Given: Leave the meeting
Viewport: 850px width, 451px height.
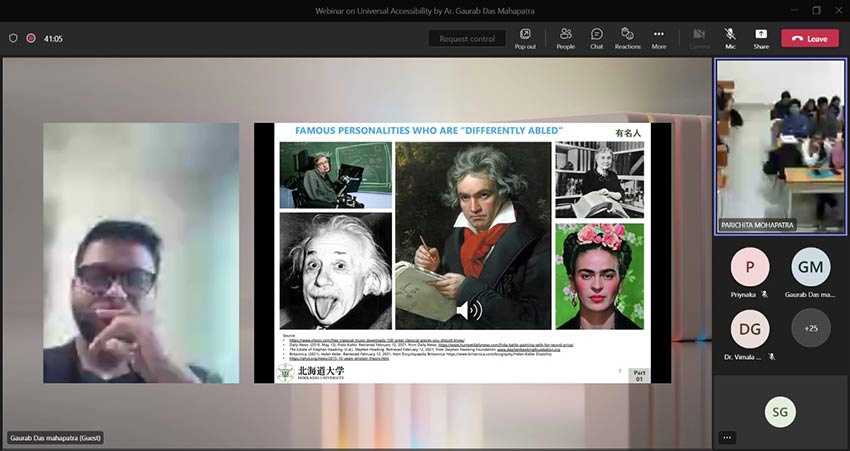Looking at the screenshot, I should 809,38.
